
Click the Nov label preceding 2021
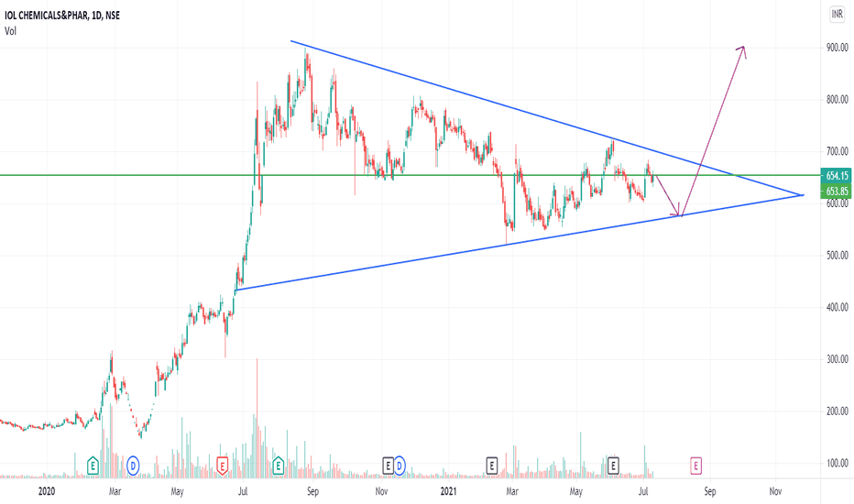[381, 491]
